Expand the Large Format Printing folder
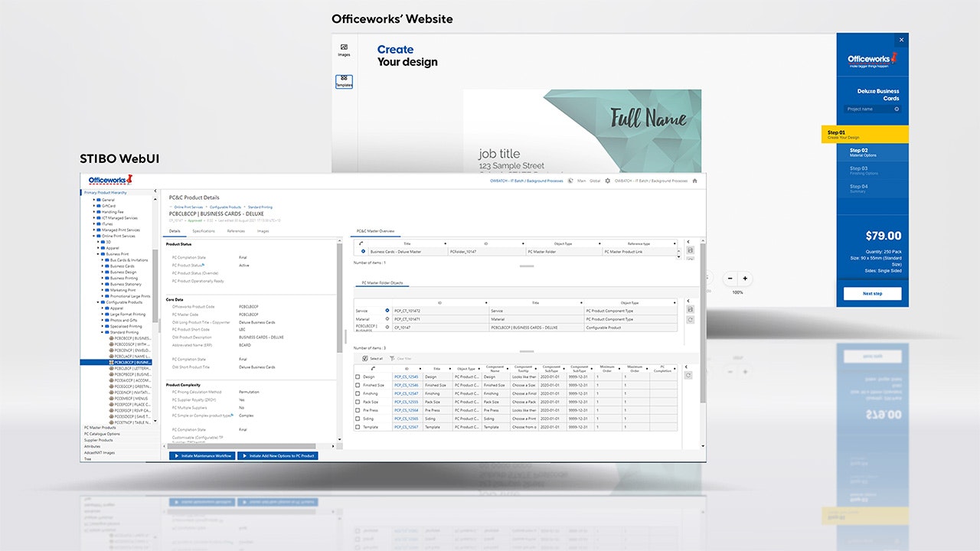 103,314
